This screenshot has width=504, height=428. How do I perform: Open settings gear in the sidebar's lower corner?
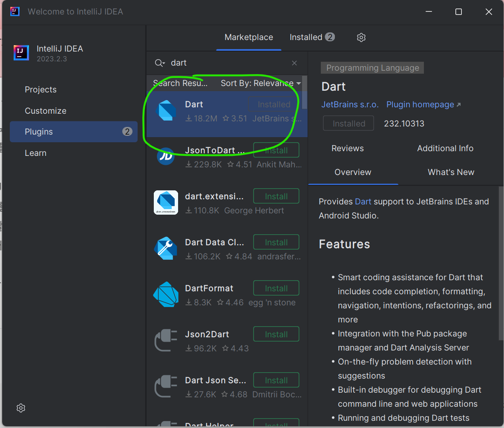(21, 408)
